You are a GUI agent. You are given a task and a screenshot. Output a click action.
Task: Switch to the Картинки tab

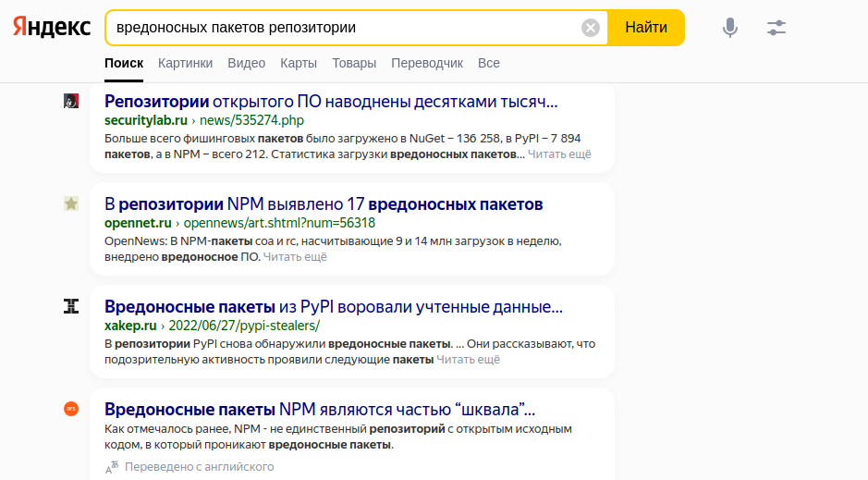point(186,63)
